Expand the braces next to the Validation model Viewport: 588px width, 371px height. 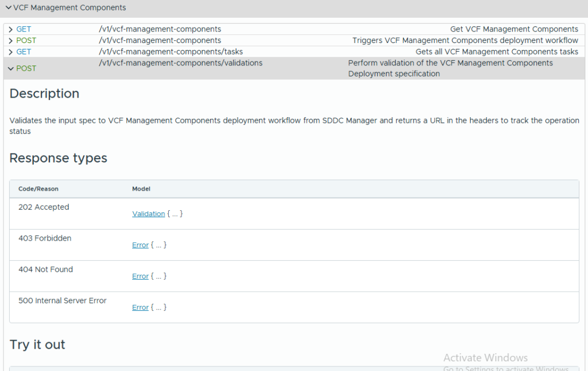pyautogui.click(x=175, y=214)
